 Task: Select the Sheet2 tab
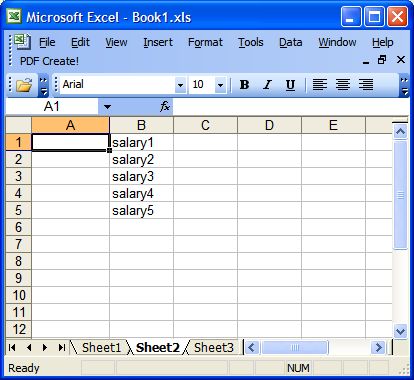pos(158,348)
